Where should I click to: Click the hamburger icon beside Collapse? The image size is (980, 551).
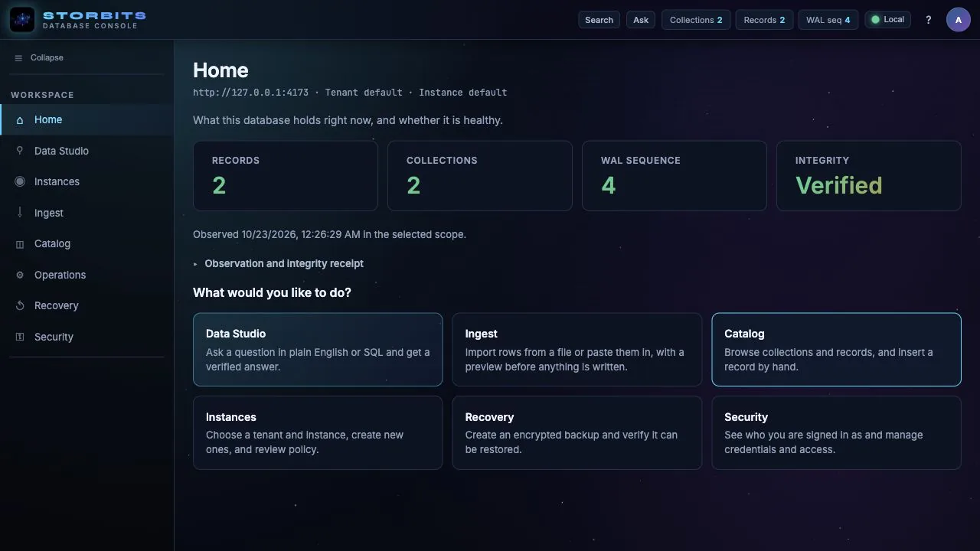(x=18, y=58)
